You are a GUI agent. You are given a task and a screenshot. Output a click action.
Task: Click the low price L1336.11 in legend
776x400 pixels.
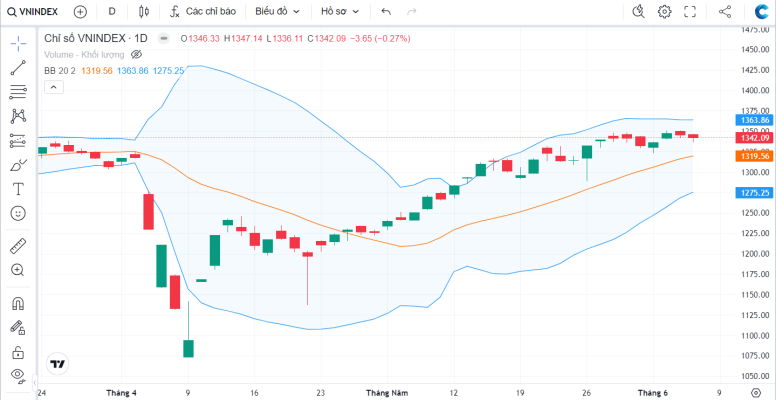click(x=285, y=38)
